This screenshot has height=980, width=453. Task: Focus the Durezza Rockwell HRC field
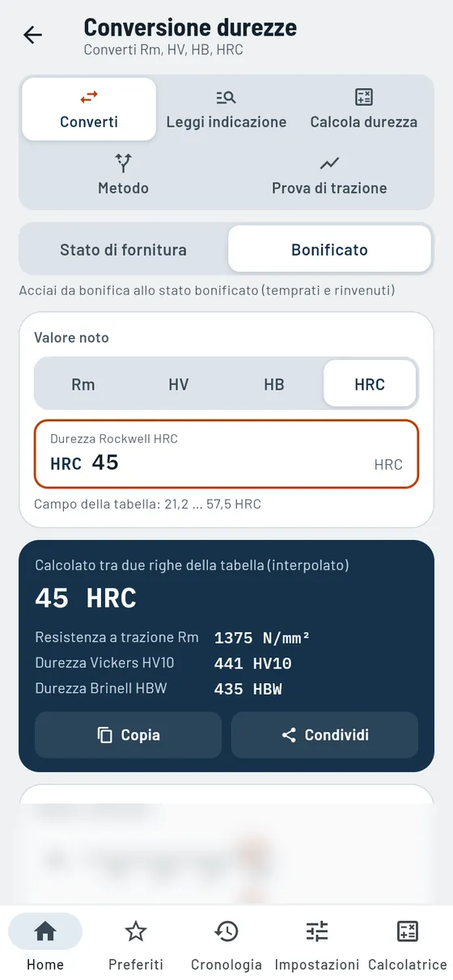tap(226, 454)
